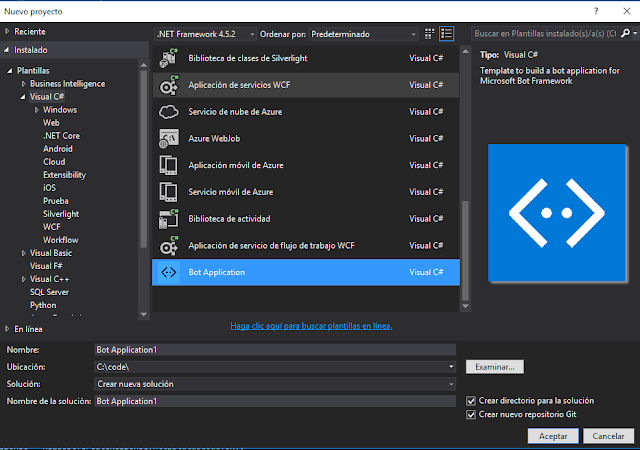The width and height of the screenshot is (640, 450).
Task: Click the tree panel scrollbar thumb
Action: (143, 159)
